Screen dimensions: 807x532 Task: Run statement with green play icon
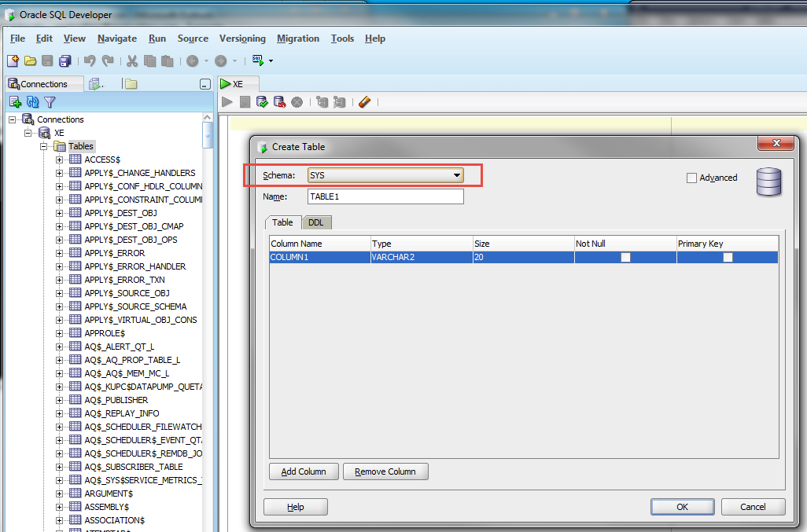(227, 102)
